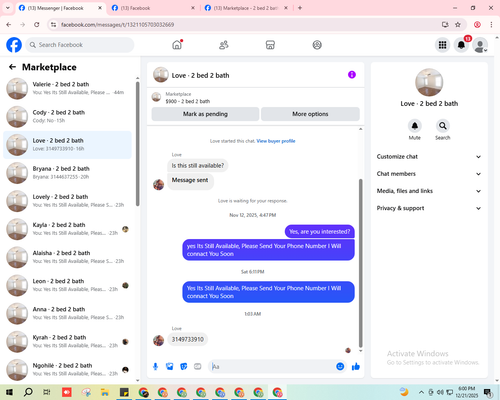Click More options button
This screenshot has width=500, height=400.
pos(310,114)
